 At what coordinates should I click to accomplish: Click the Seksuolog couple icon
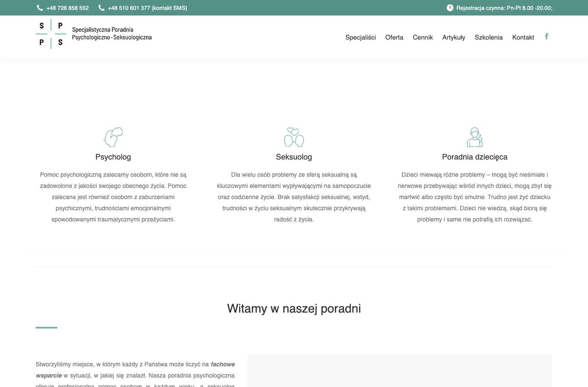294,137
